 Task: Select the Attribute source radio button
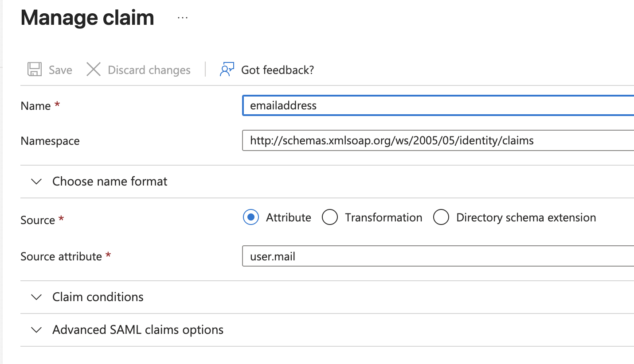[x=251, y=217]
